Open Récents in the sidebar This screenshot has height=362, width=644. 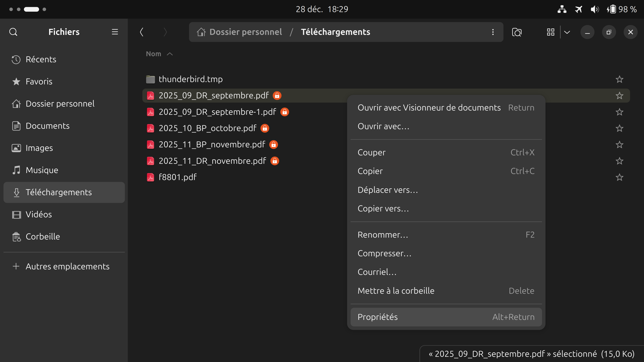pos(41,60)
